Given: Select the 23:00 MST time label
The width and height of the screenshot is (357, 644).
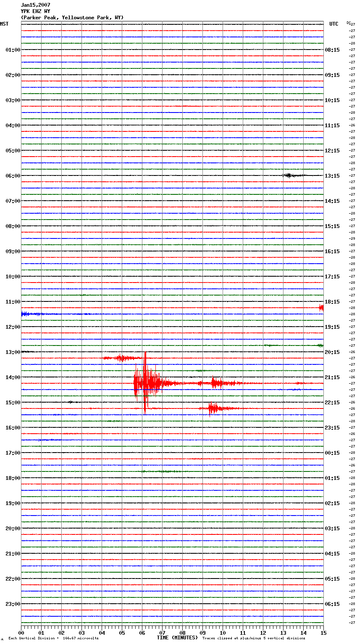Looking at the screenshot, I should coord(13,604).
